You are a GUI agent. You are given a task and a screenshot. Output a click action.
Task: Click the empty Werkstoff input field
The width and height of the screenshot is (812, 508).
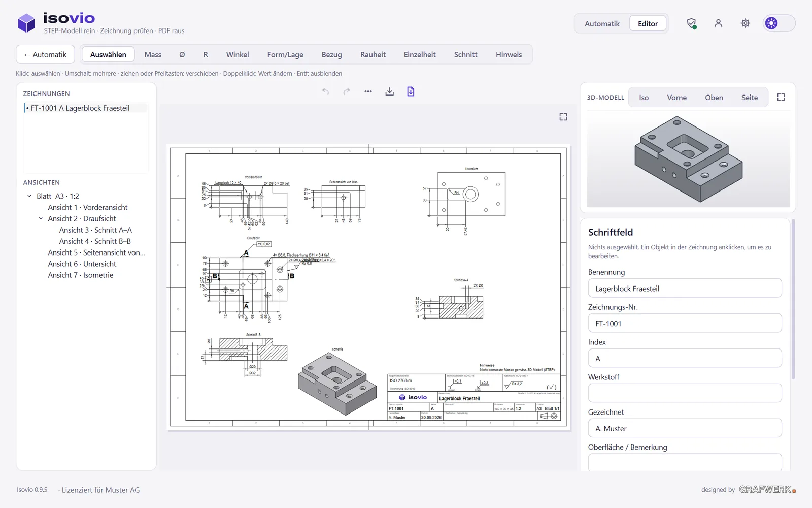tap(685, 393)
